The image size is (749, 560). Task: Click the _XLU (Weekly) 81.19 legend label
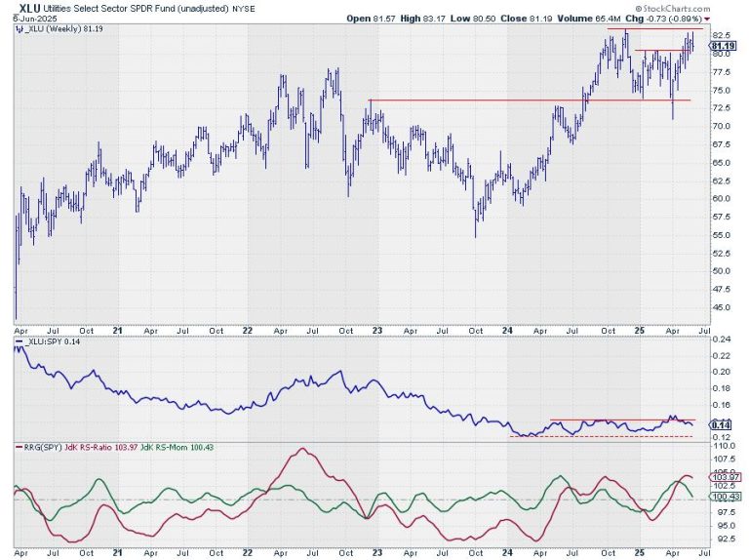tap(64, 28)
